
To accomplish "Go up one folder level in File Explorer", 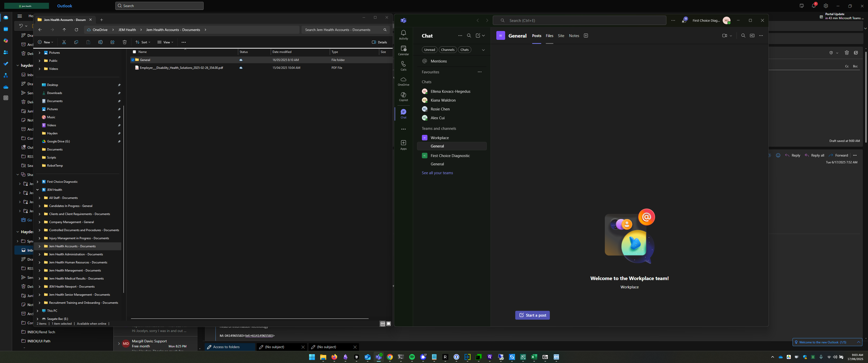I will (x=64, y=30).
